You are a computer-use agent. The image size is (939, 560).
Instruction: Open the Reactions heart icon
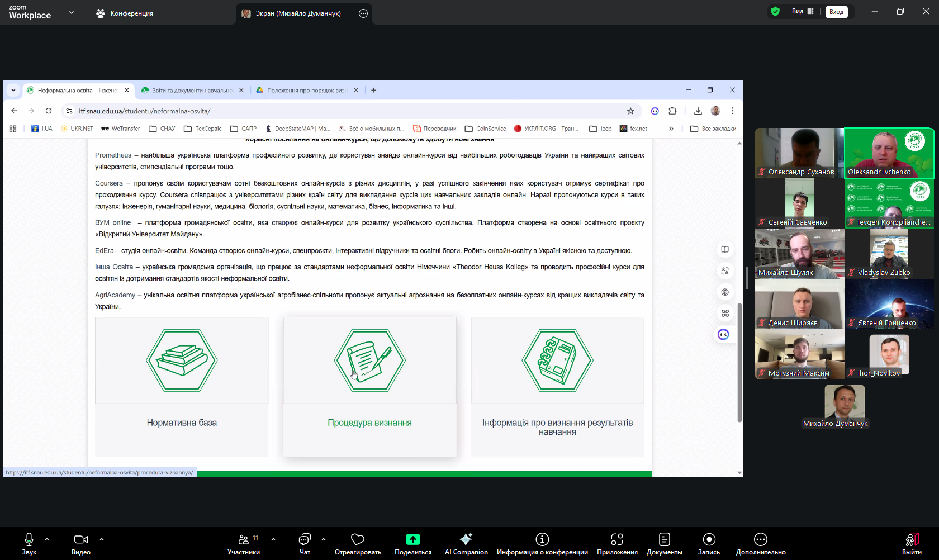[358, 540]
